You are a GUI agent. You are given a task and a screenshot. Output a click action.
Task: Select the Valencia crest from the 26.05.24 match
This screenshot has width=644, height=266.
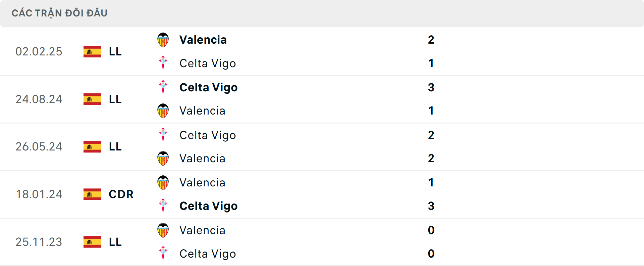(x=163, y=158)
